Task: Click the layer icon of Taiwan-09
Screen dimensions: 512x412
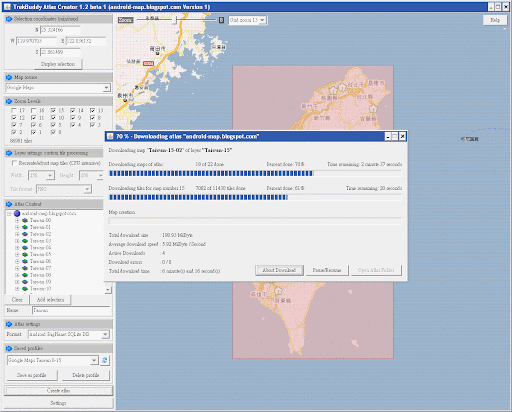Action: 25,282
